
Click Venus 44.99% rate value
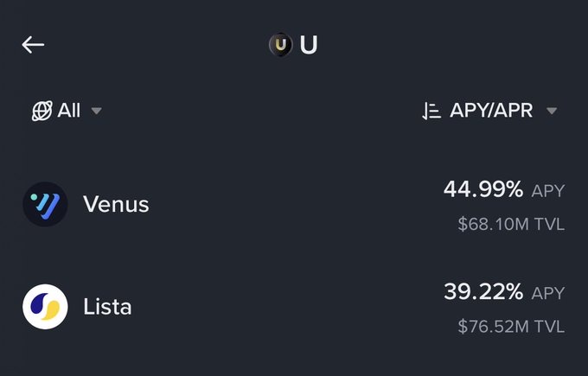(483, 188)
